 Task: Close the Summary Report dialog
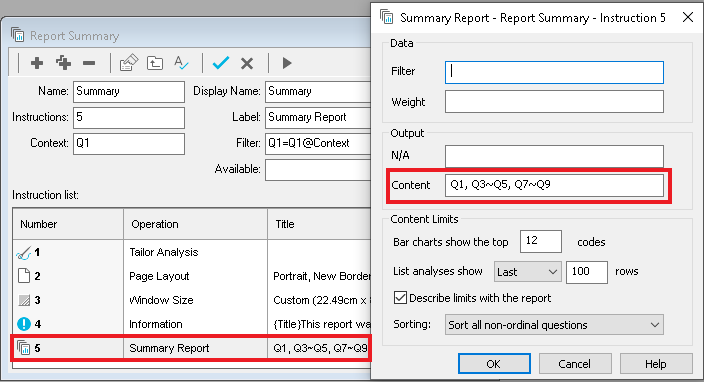pyautogui.click(x=688, y=17)
